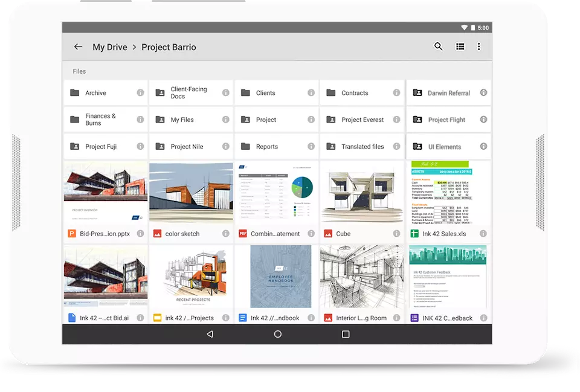Open the Contracts folder
This screenshot has height=392, width=580.
pyautogui.click(x=356, y=93)
